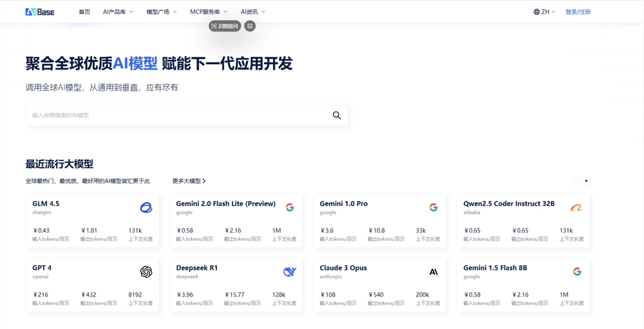The width and height of the screenshot is (644, 329).
Task: Open Gemini 2.0 Flash Lite (Preview) title
Action: (226, 203)
